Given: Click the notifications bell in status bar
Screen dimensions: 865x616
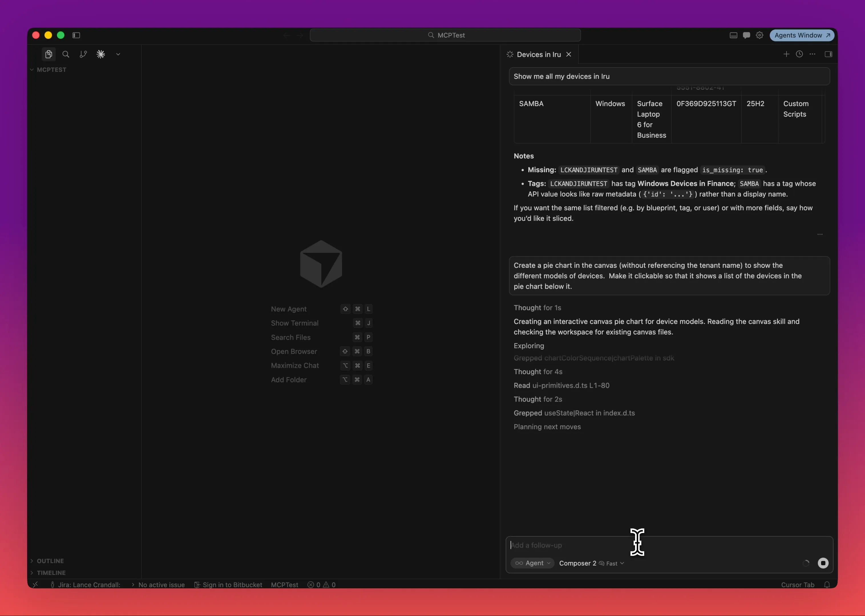Looking at the screenshot, I should pyautogui.click(x=827, y=585).
